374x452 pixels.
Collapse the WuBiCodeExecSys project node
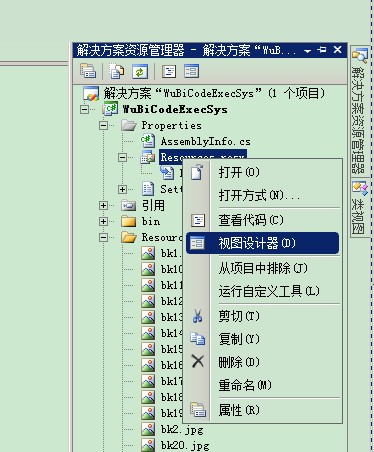point(85,109)
